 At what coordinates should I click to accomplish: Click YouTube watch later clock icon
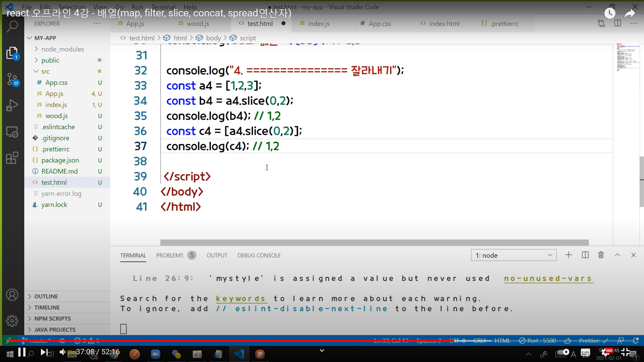tap(610, 13)
